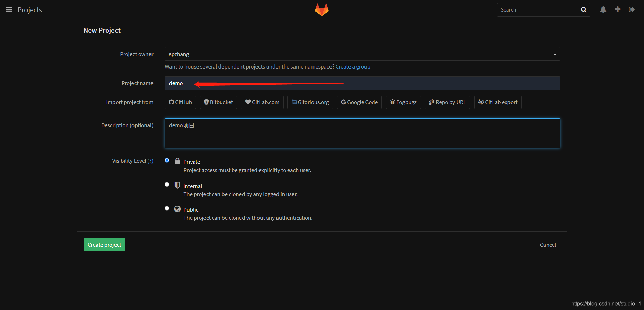Click the 'Public' visibility label
The width and height of the screenshot is (644, 310).
pyautogui.click(x=191, y=210)
